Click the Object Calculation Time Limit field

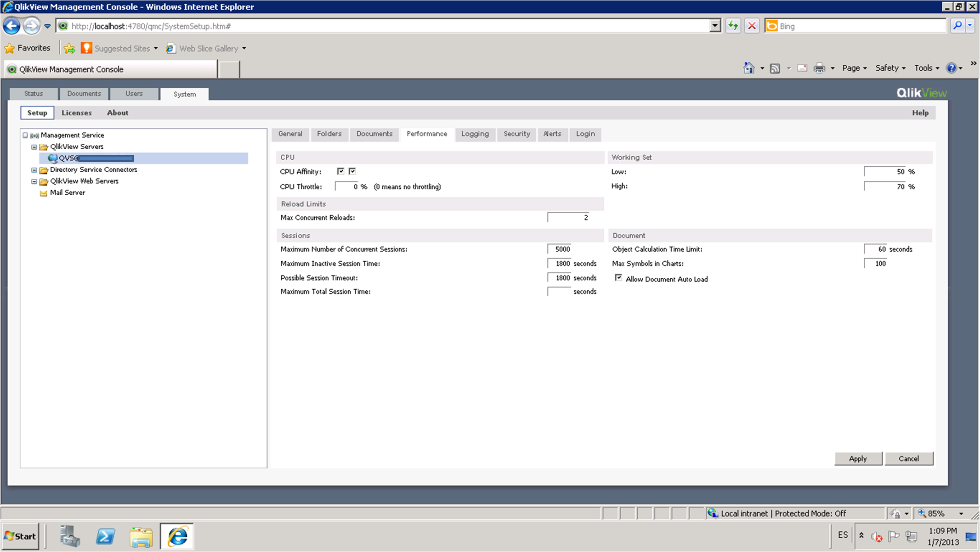(x=876, y=249)
